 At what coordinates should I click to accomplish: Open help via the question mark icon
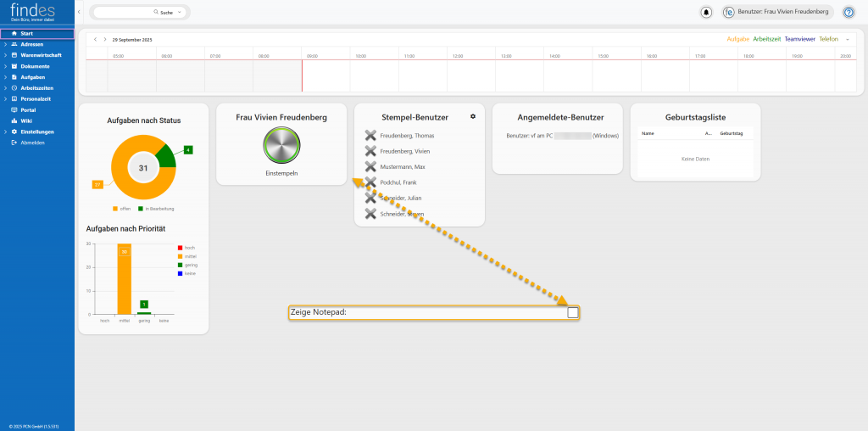coord(848,12)
